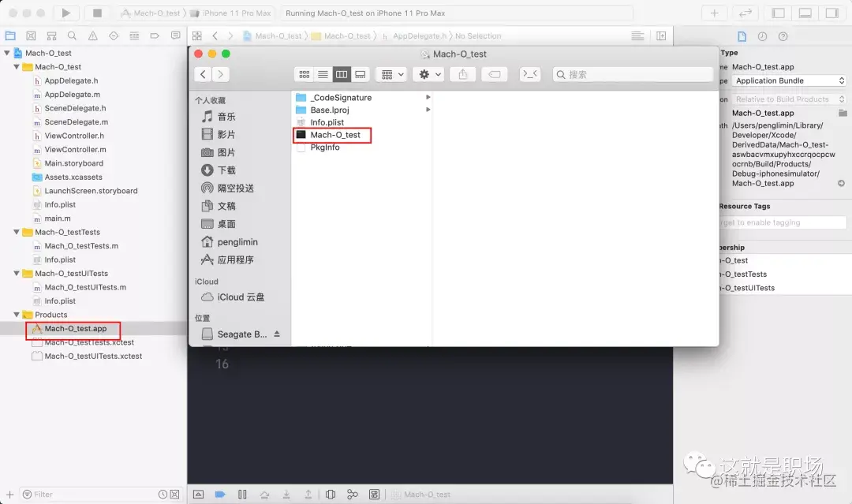Run the project with the Play button
The width and height of the screenshot is (852, 504).
point(65,13)
